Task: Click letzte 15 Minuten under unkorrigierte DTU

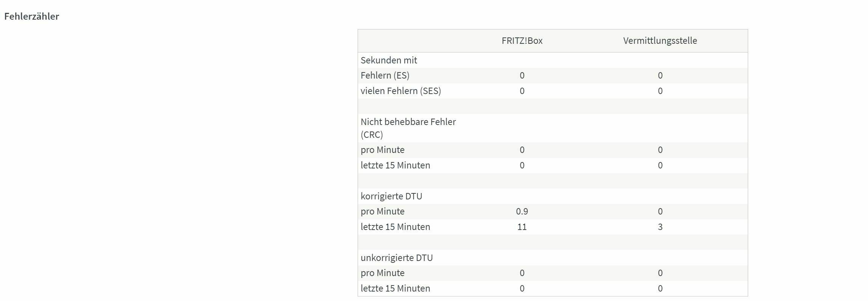Action: 395,289
